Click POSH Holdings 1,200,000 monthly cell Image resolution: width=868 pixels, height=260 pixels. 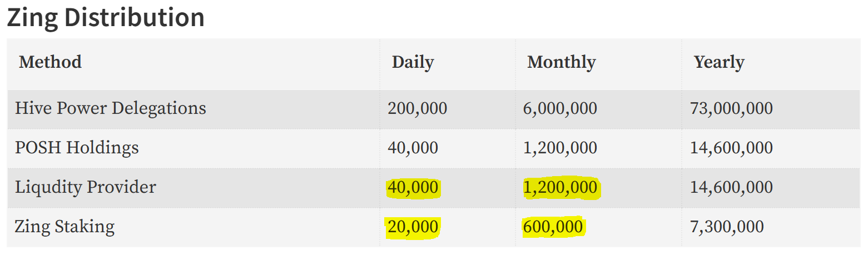pos(560,148)
